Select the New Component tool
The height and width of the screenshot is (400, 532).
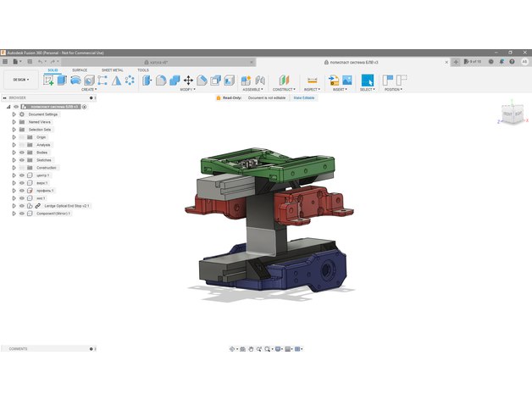(x=246, y=81)
